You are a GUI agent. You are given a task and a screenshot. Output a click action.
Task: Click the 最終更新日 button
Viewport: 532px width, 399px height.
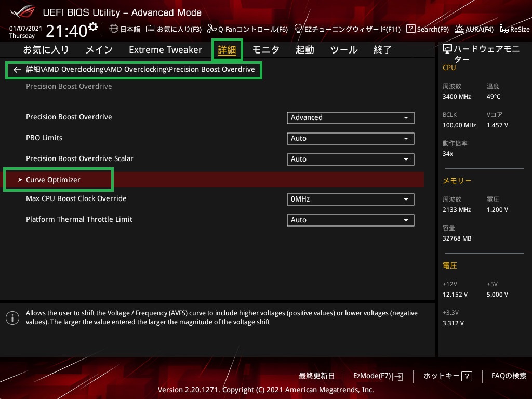pyautogui.click(x=316, y=376)
